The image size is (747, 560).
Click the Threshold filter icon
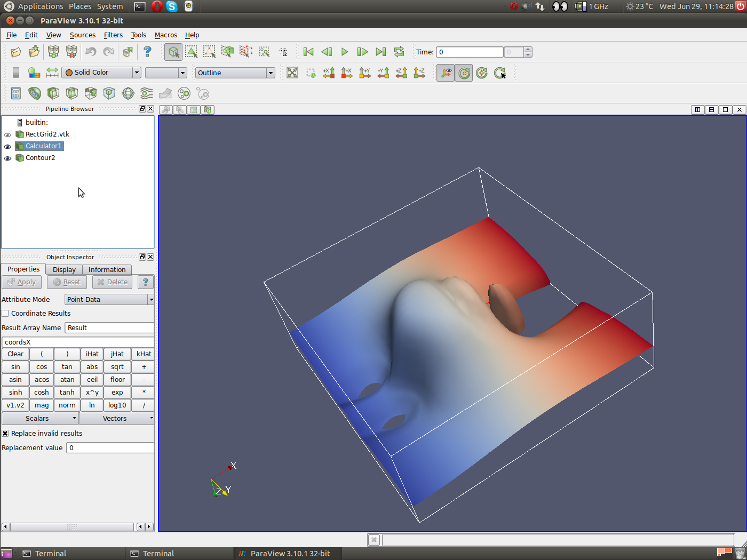[91, 93]
